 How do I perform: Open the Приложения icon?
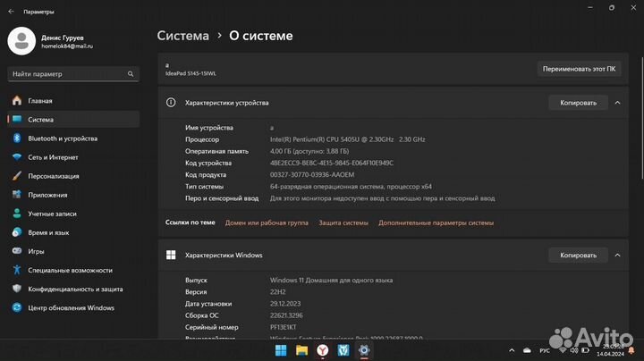point(17,195)
